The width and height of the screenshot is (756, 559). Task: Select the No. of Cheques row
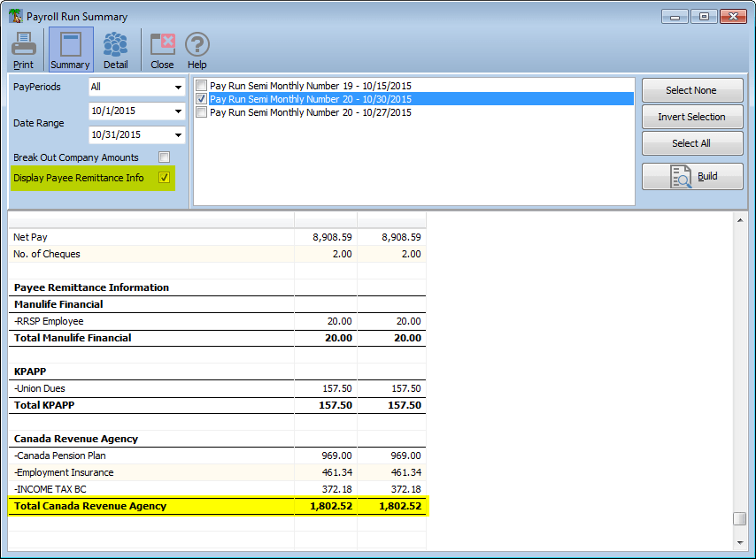(217, 254)
